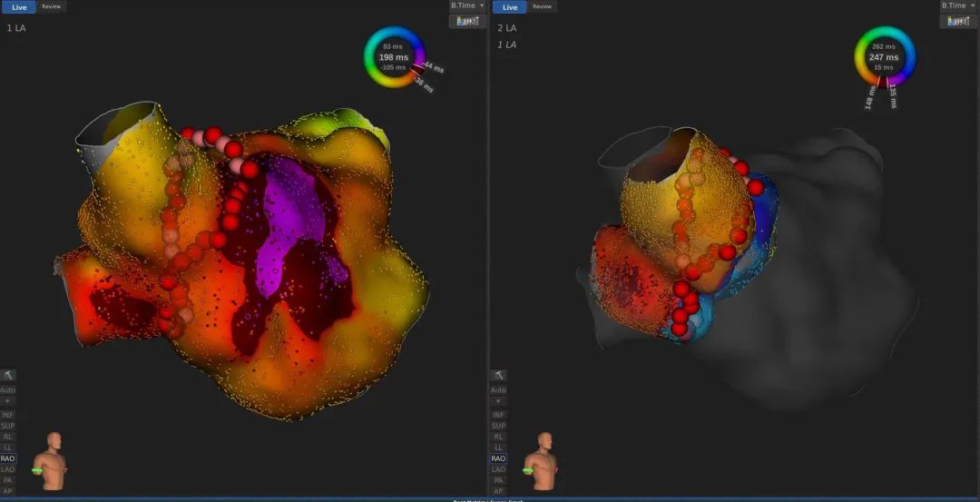
Task: Click the hammer tool icon in right panel
Action: [498, 375]
